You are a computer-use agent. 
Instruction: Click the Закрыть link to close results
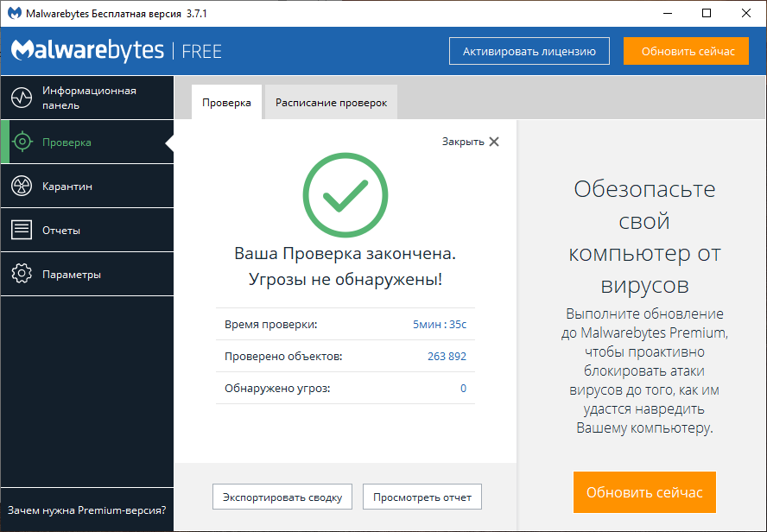click(463, 142)
